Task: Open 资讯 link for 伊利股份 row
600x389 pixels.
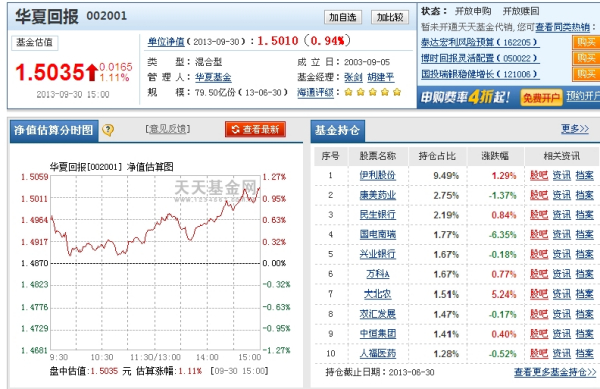Action: [562, 176]
